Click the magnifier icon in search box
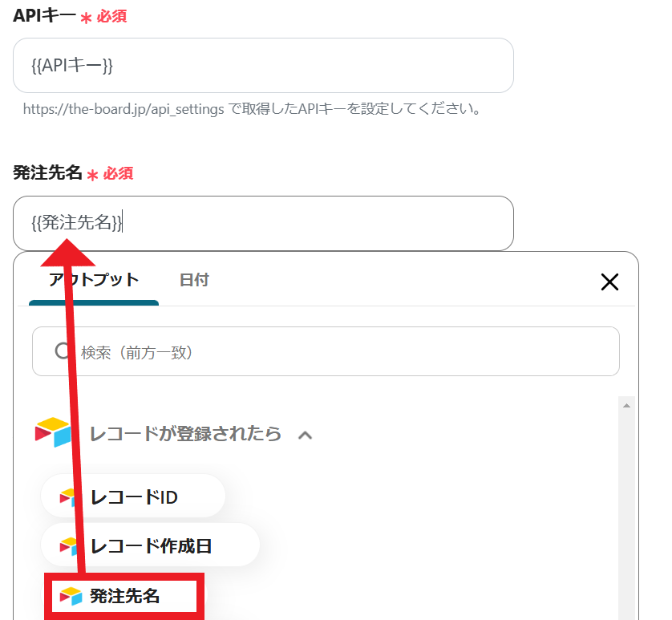Image resolution: width=672 pixels, height=620 pixels. 63,351
